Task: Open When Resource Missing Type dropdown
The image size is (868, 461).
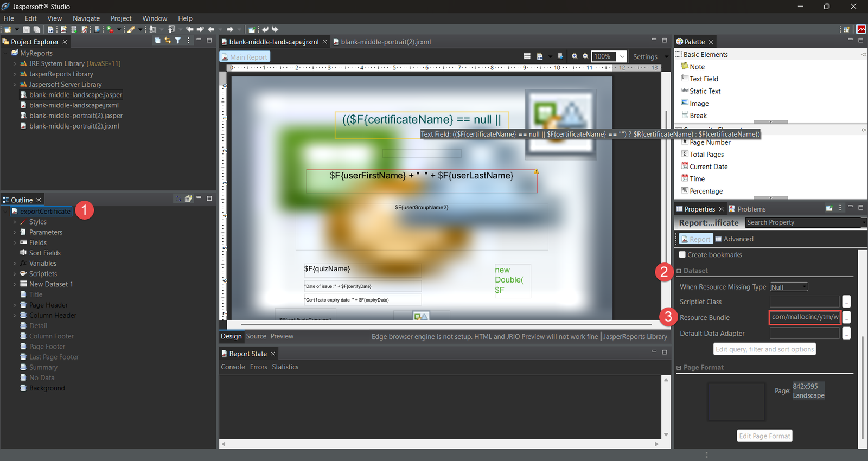Action: tap(789, 287)
